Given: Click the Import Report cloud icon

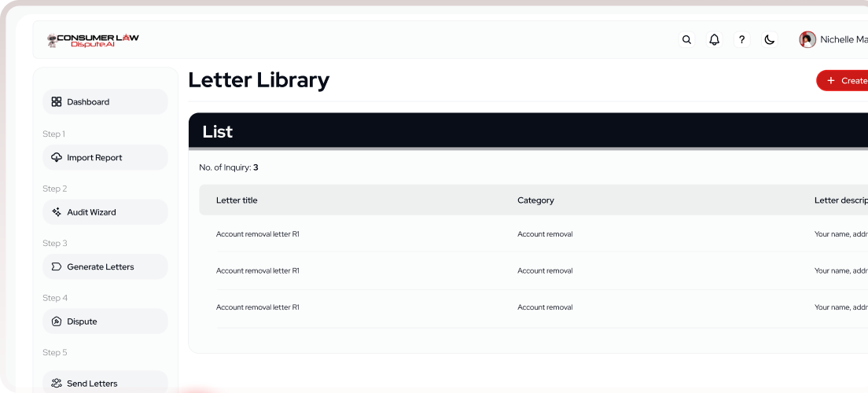Looking at the screenshot, I should [x=57, y=157].
